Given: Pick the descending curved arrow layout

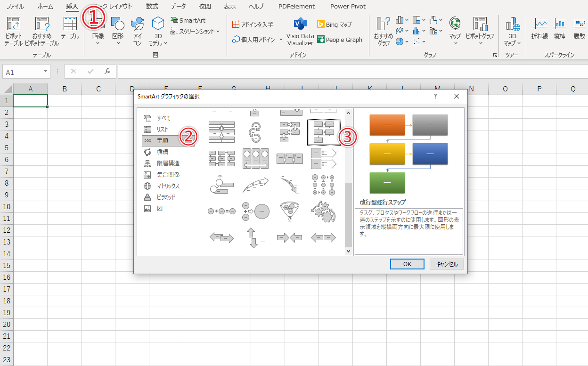Looking at the screenshot, I should [x=289, y=185].
